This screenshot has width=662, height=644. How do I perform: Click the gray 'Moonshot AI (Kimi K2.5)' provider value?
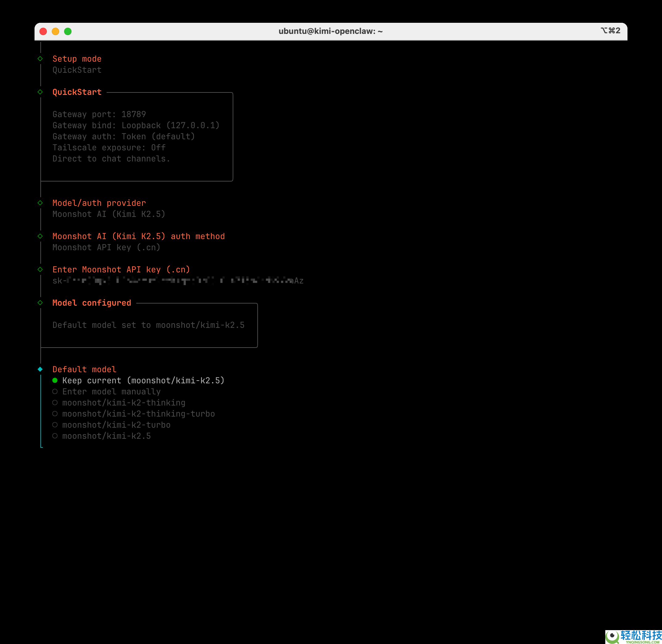pos(109,214)
